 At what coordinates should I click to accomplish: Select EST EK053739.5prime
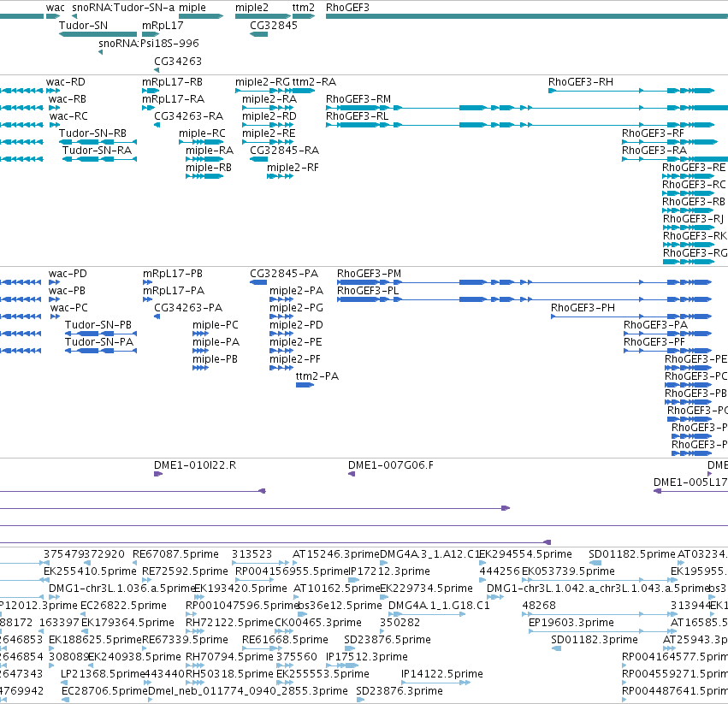[600, 580]
